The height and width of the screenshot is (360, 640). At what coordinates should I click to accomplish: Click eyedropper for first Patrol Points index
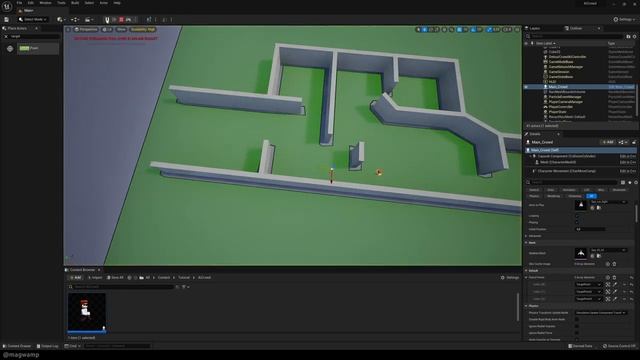coord(615,284)
